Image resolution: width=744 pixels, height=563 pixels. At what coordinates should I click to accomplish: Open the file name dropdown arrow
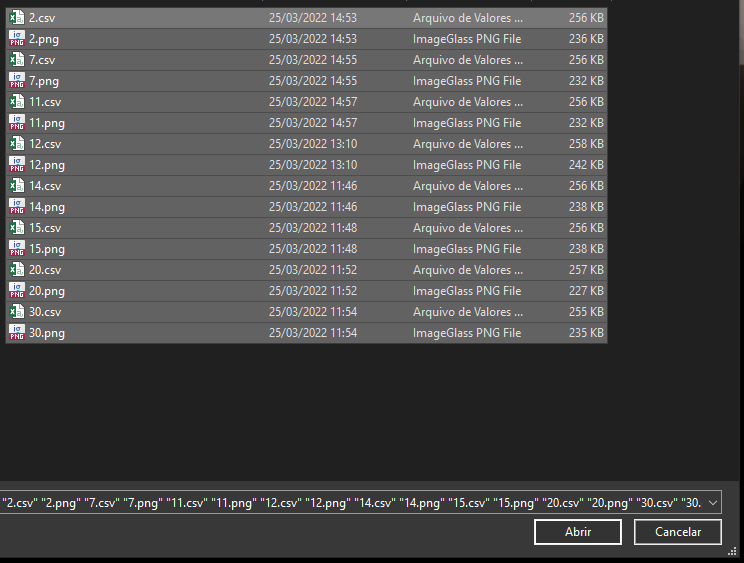pyautogui.click(x=713, y=503)
